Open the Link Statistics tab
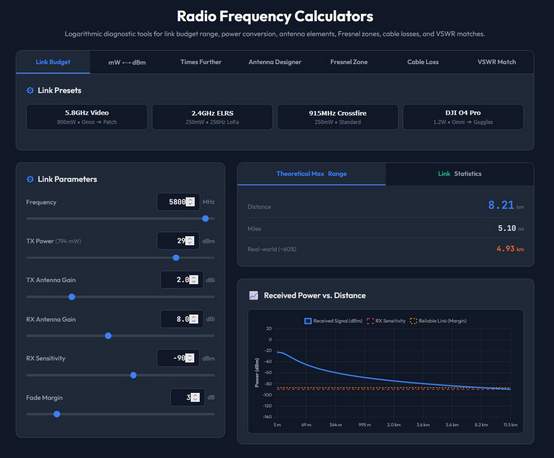 click(460, 174)
